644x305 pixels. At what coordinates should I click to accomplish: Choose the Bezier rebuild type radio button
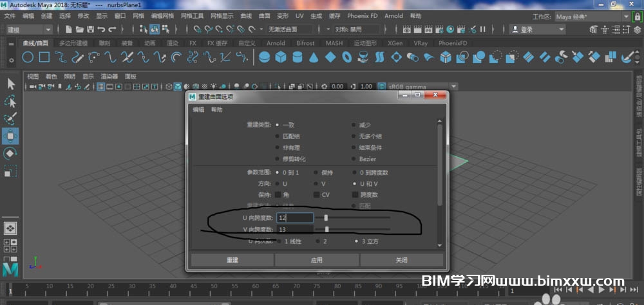(x=354, y=159)
